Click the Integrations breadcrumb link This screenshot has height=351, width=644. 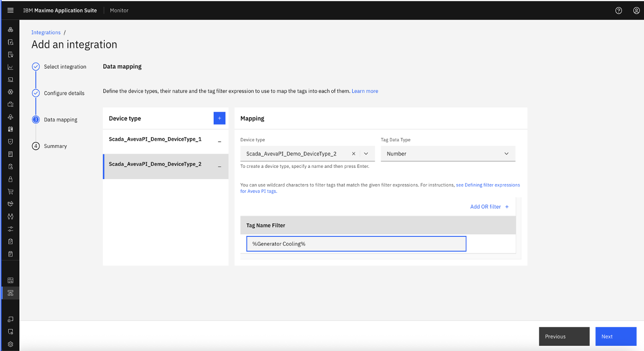(46, 32)
